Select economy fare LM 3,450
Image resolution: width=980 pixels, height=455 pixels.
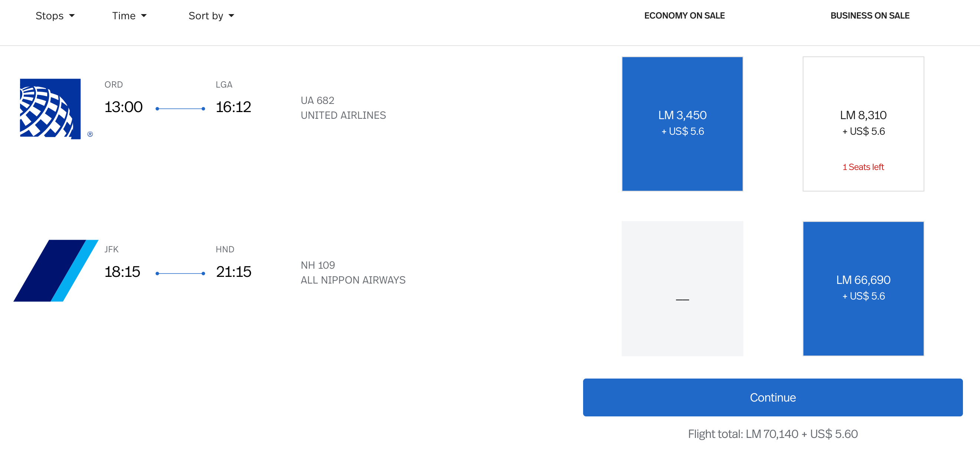pyautogui.click(x=682, y=124)
